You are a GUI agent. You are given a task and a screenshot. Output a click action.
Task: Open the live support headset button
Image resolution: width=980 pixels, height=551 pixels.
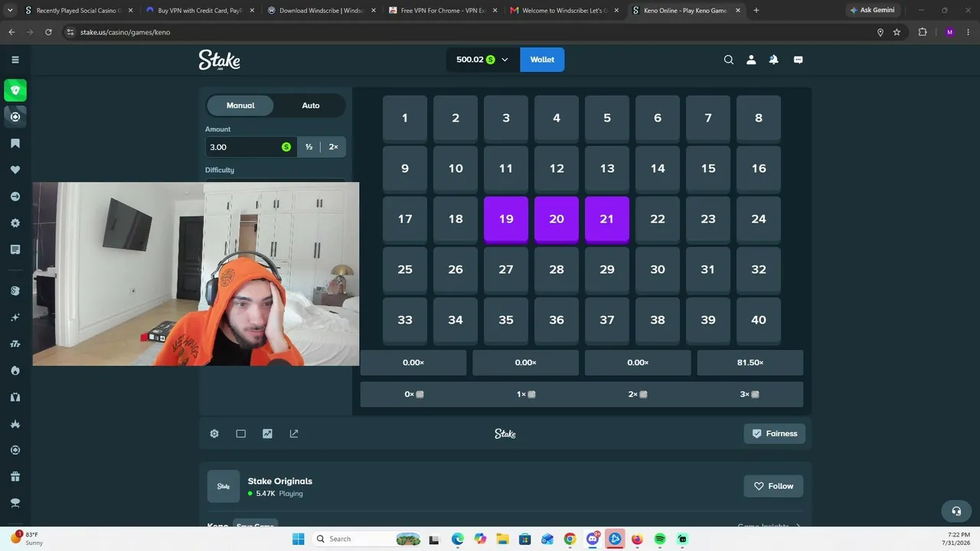[x=956, y=510]
